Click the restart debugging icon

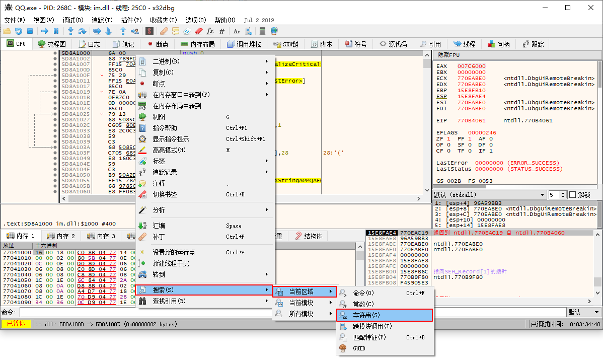[x=18, y=31]
